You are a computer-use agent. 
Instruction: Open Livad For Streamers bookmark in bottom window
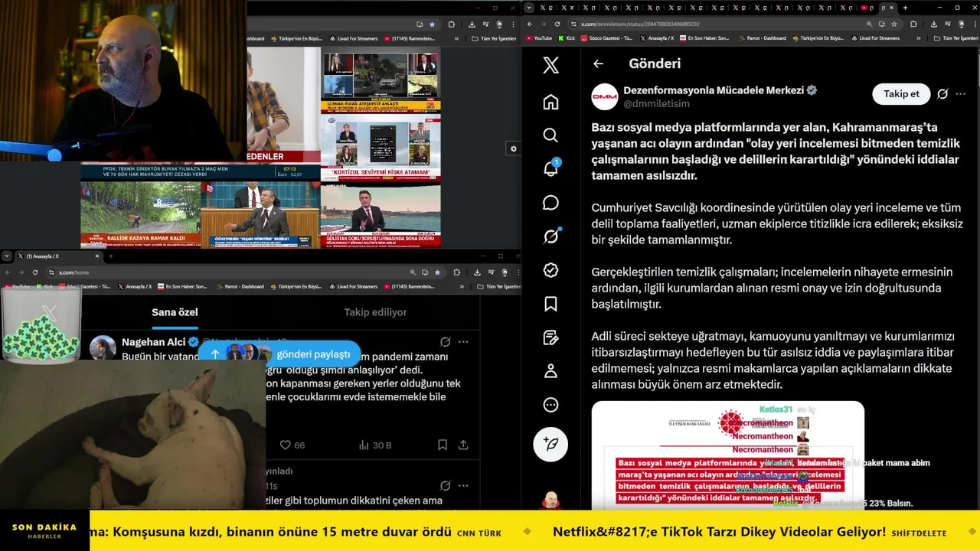(x=353, y=287)
